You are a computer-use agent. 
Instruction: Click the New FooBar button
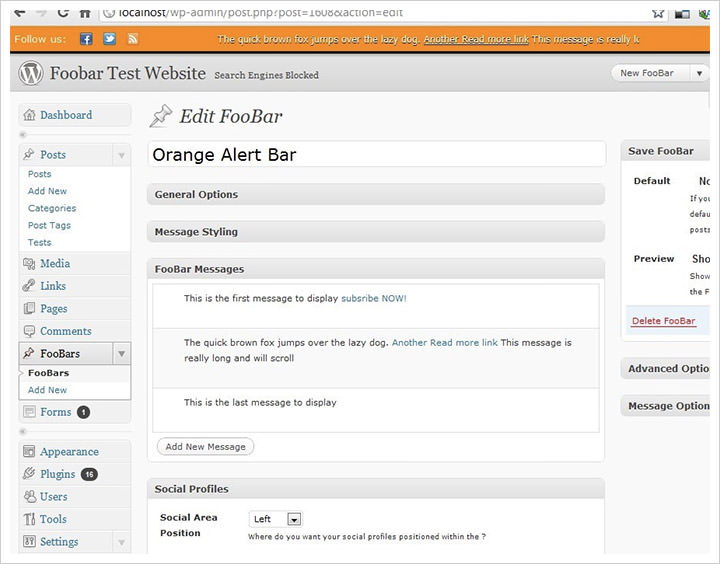point(647,73)
